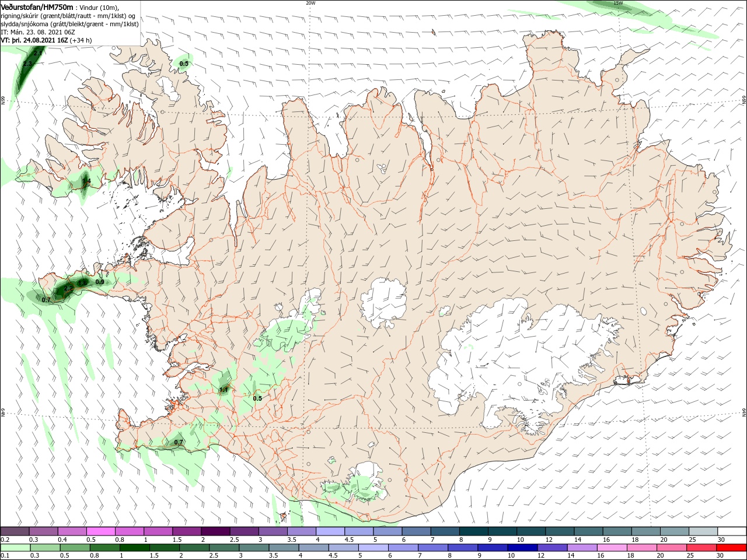Image resolution: width=747 pixels, height=560 pixels.
Task: Select upper legend swatch labeled 7
Action: coord(445,531)
